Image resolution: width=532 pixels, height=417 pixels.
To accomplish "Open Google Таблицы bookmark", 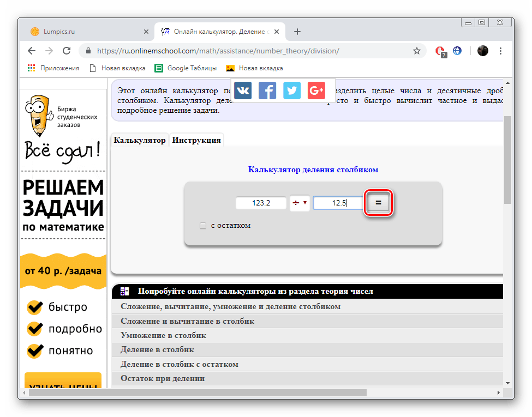I will [186, 68].
